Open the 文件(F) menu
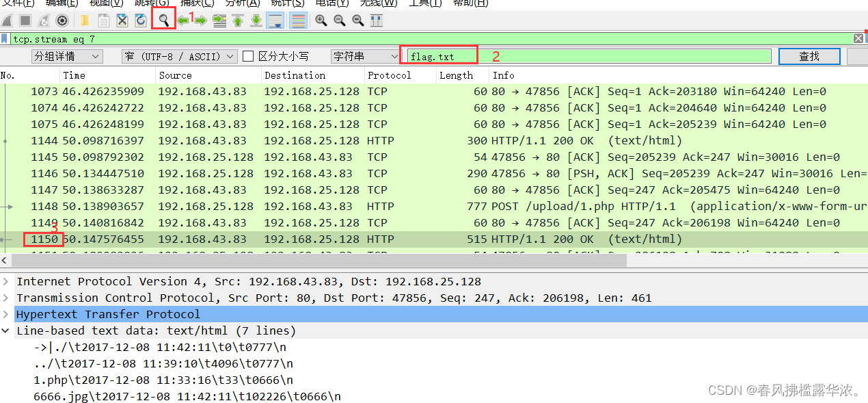Viewport: 868px width, 403px height. 18,3
